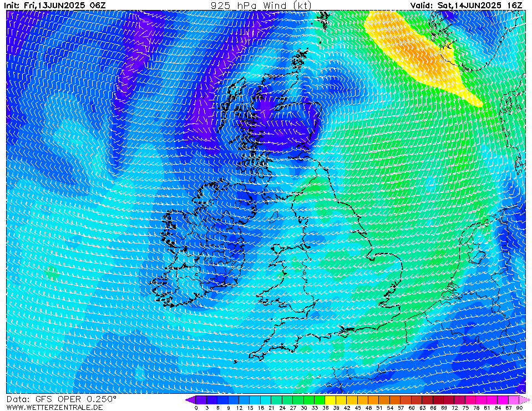Select the violet swatch between 0 and 3

coord(201,400)
